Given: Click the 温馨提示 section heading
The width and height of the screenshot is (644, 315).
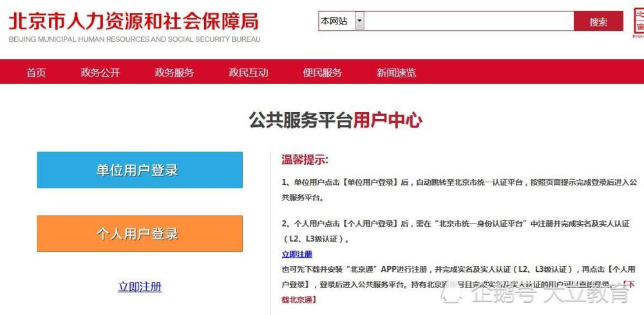Looking at the screenshot, I should 305,160.
